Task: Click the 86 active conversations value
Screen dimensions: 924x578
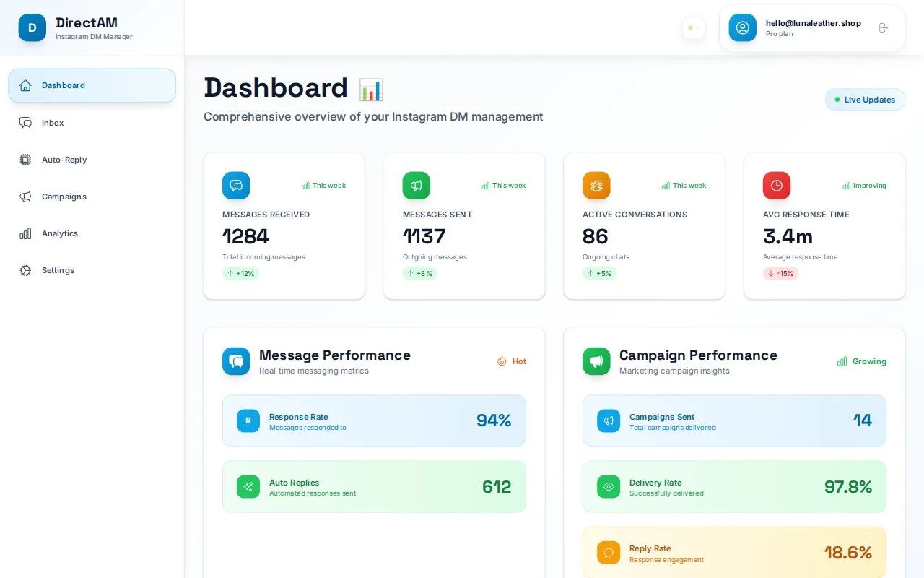Action: 596,236
